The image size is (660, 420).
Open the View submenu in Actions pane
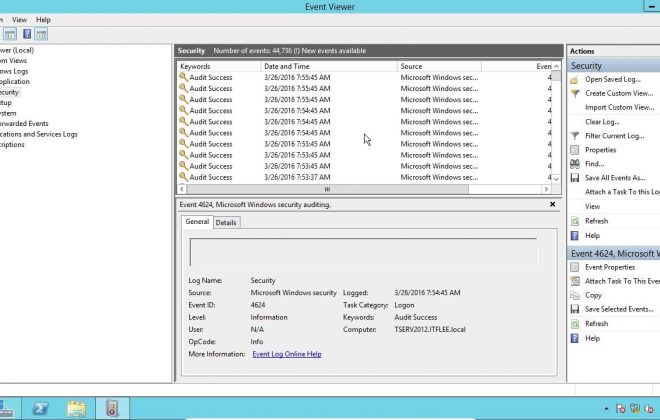(592, 207)
